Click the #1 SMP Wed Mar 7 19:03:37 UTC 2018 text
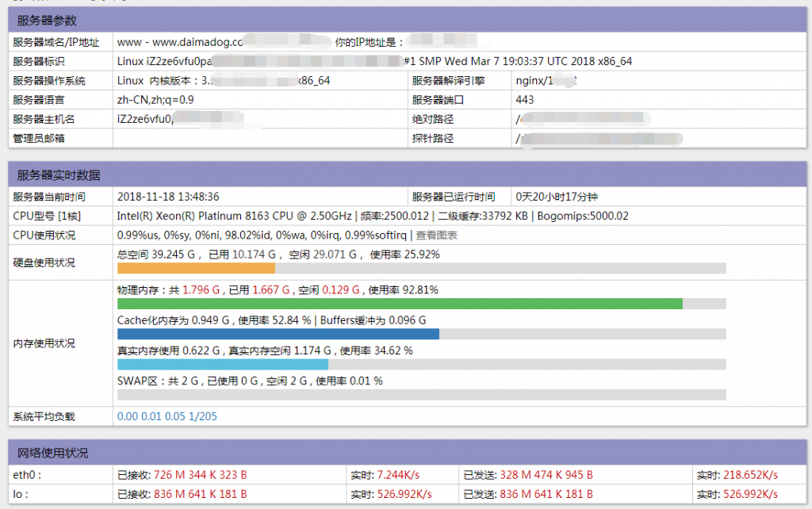Screen dimensions: 812x509 click(x=518, y=61)
